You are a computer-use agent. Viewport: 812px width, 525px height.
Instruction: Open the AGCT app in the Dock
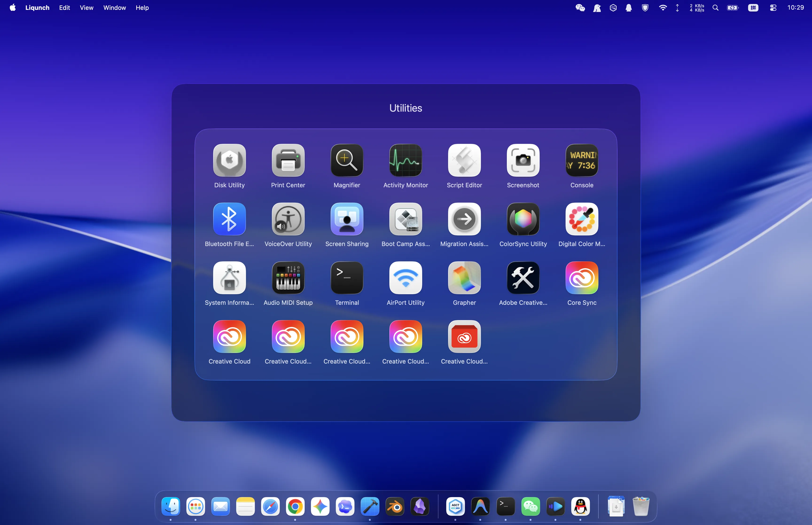(456, 506)
